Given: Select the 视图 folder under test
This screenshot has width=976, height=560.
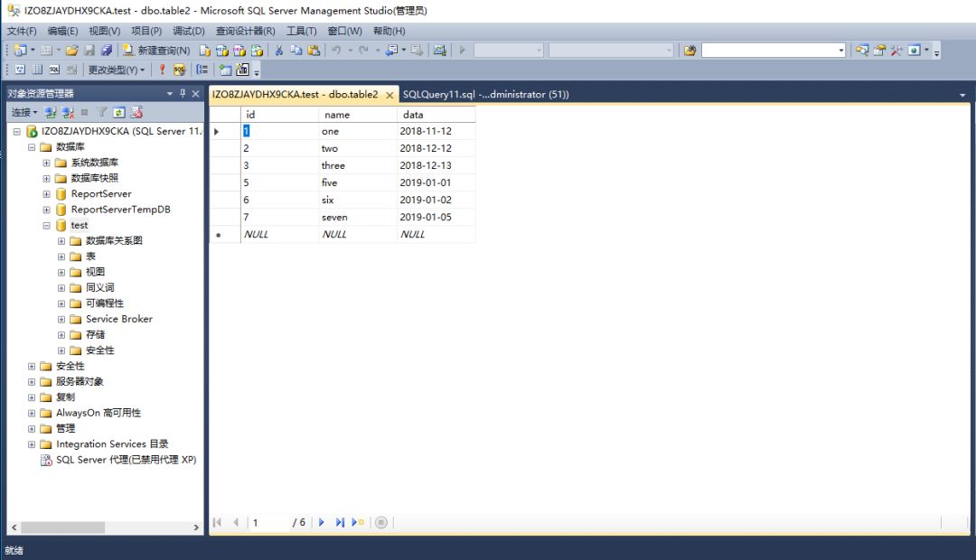Looking at the screenshot, I should point(95,272).
